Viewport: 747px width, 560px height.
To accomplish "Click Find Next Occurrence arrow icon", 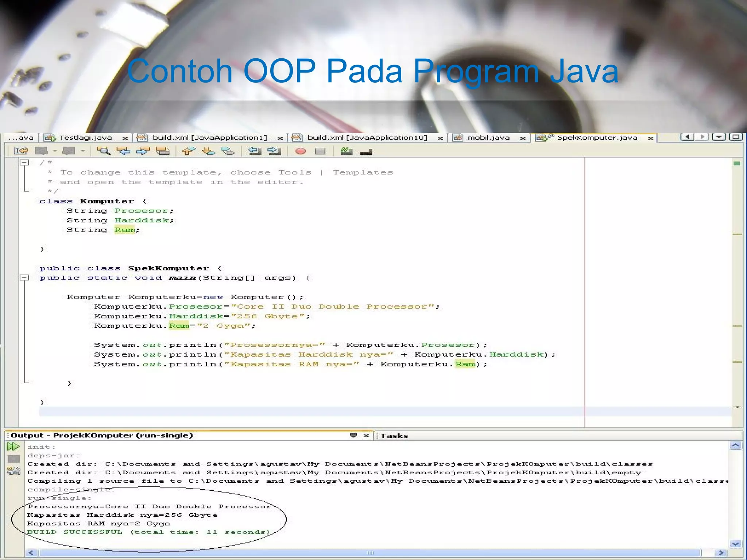I will tap(143, 151).
